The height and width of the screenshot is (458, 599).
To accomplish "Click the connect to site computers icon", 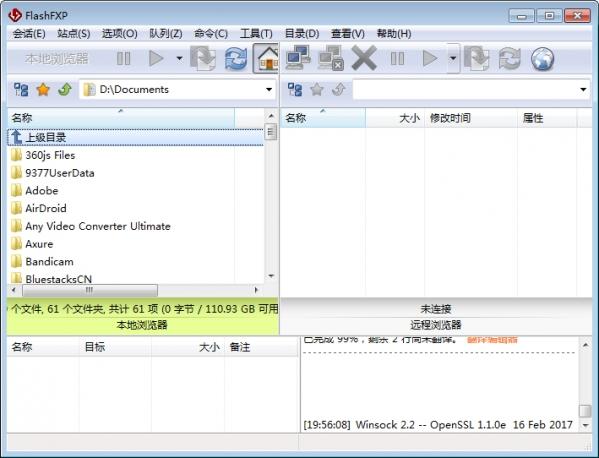I will 298,58.
